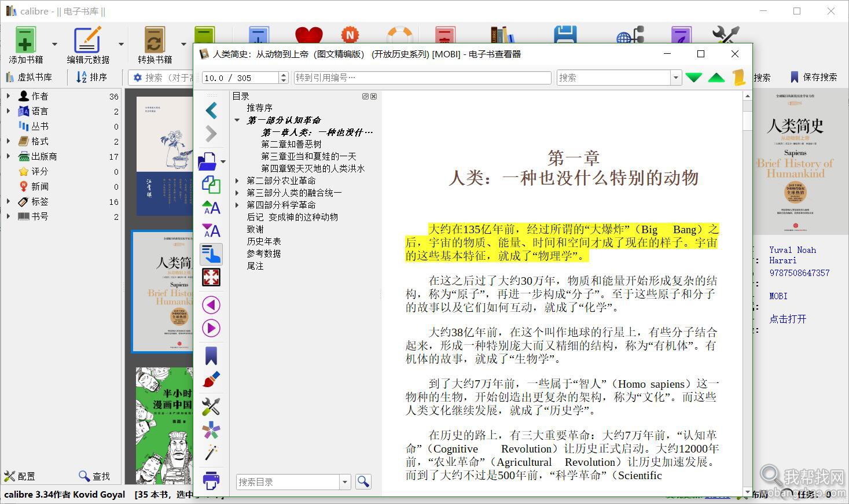Click the open e-book folder icon

tap(208, 161)
